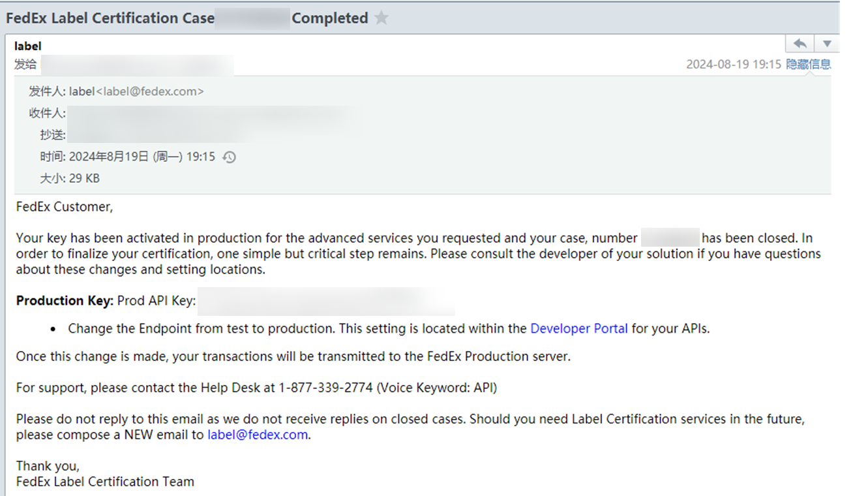This screenshot has width=868, height=496.
Task: Click the 2024-08-19 19:15 timestamp at top right
Action: [733, 64]
